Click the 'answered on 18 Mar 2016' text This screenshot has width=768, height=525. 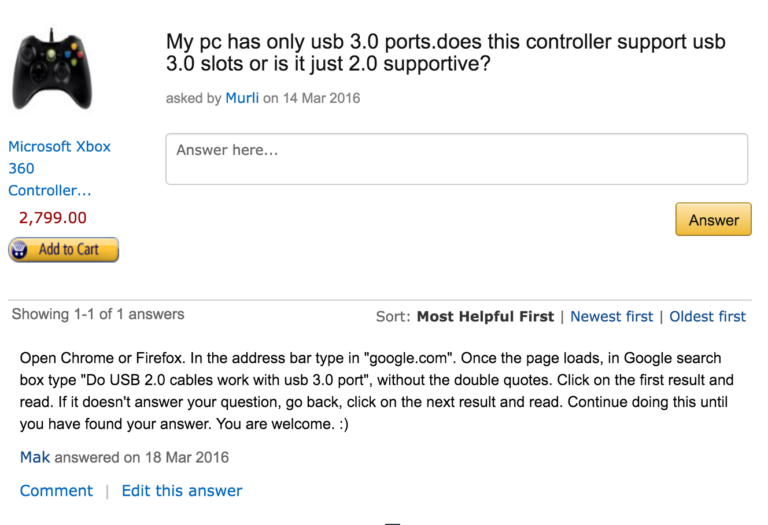pos(142,457)
